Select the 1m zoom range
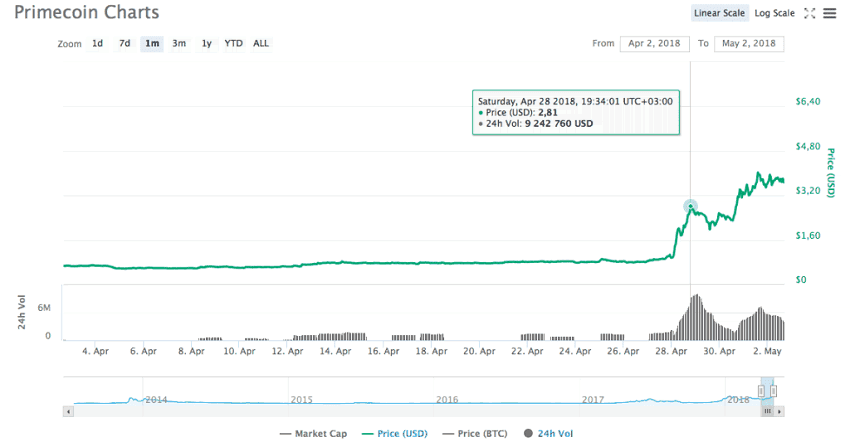Image resolution: width=850 pixels, height=442 pixels. [152, 44]
